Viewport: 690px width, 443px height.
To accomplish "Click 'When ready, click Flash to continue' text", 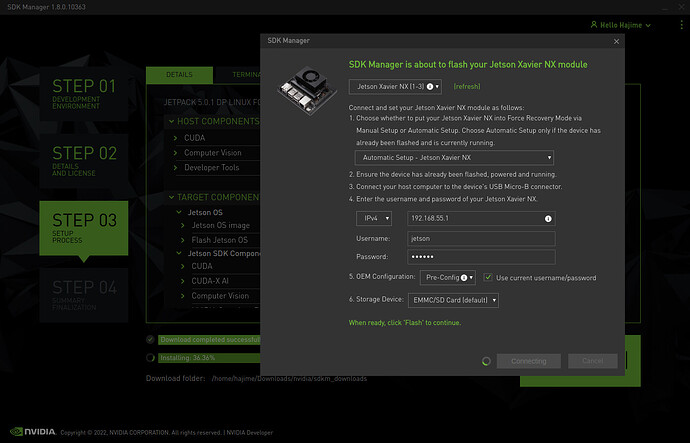I will point(405,323).
